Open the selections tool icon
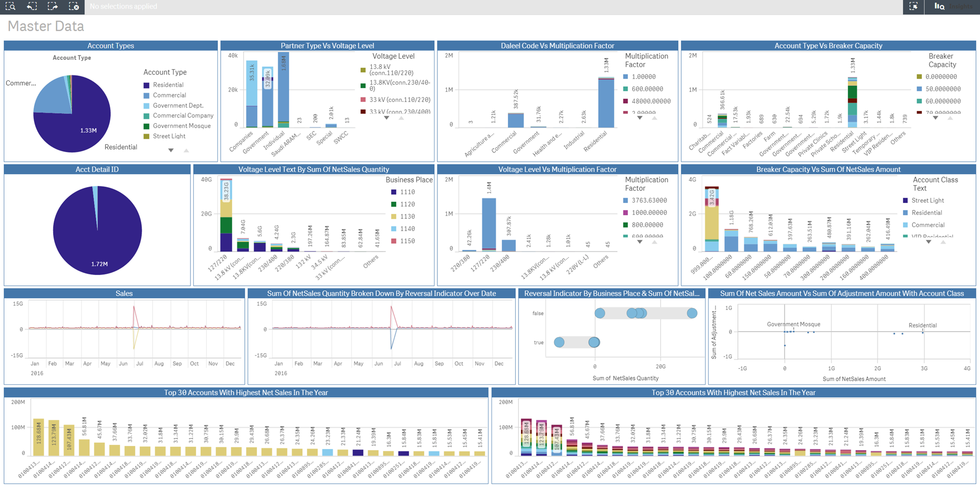 [x=913, y=6]
